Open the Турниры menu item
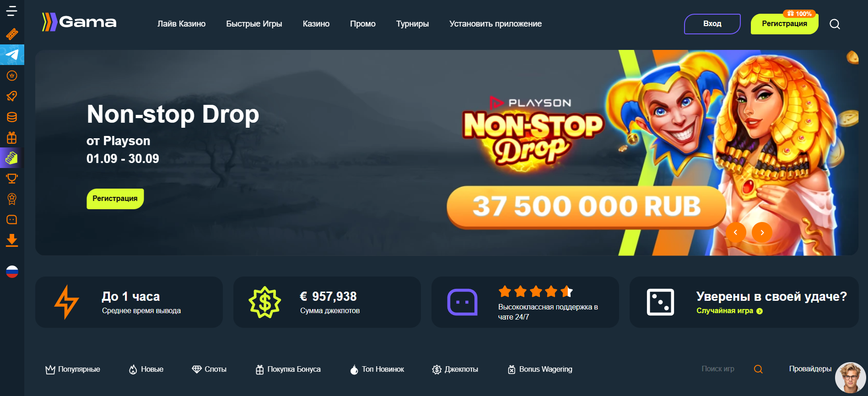 tap(412, 24)
